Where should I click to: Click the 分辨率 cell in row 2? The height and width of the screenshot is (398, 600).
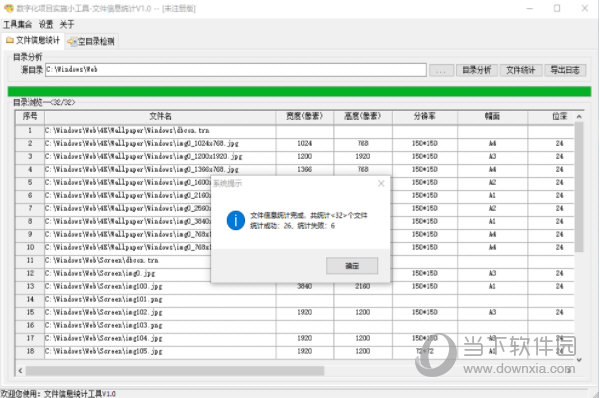click(x=425, y=144)
